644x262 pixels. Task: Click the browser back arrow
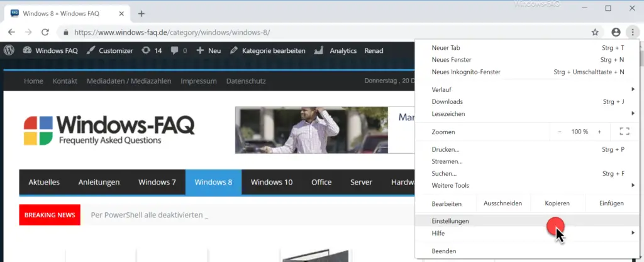(x=11, y=32)
